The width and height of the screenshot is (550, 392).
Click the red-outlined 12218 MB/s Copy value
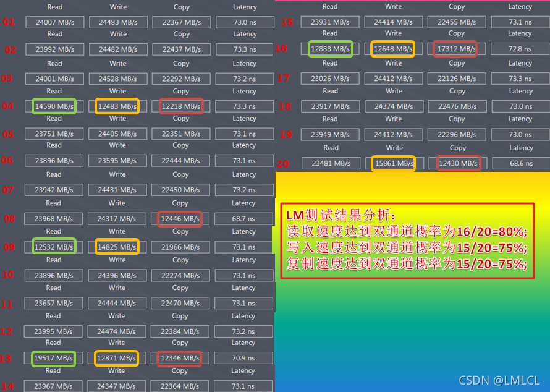[180, 106]
